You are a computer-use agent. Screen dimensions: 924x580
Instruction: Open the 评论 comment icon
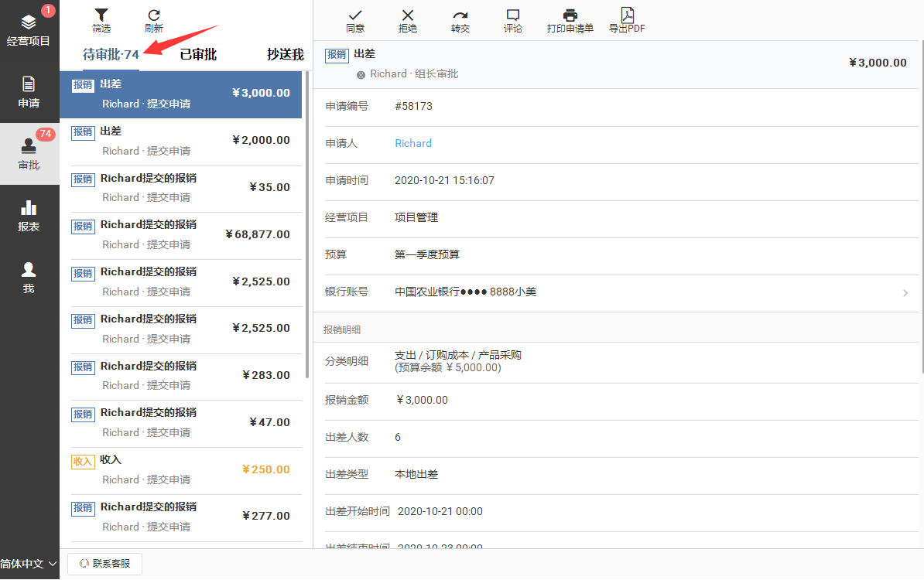click(x=512, y=15)
